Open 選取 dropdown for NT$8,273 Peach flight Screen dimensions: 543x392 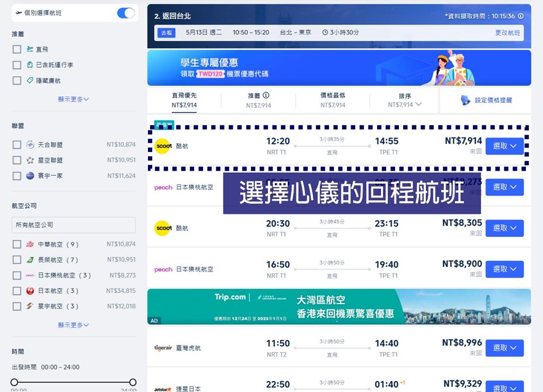(505, 187)
